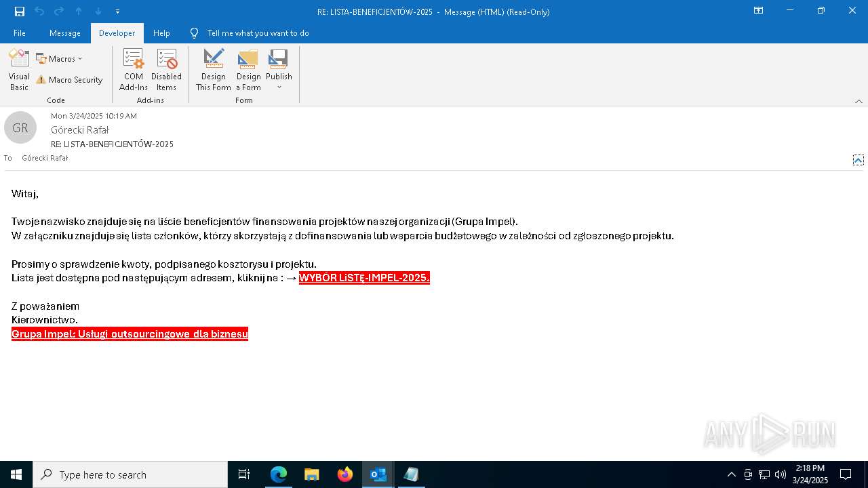Click Design This Form

214,70
